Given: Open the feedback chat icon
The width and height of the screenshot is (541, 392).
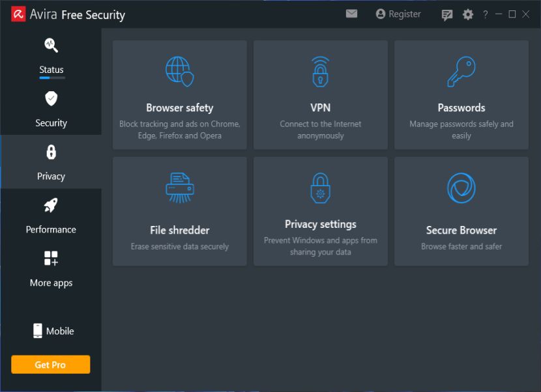Looking at the screenshot, I should point(447,15).
